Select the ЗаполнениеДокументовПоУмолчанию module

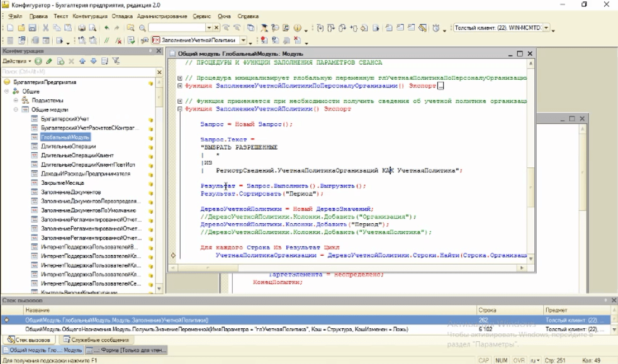[x=88, y=211]
